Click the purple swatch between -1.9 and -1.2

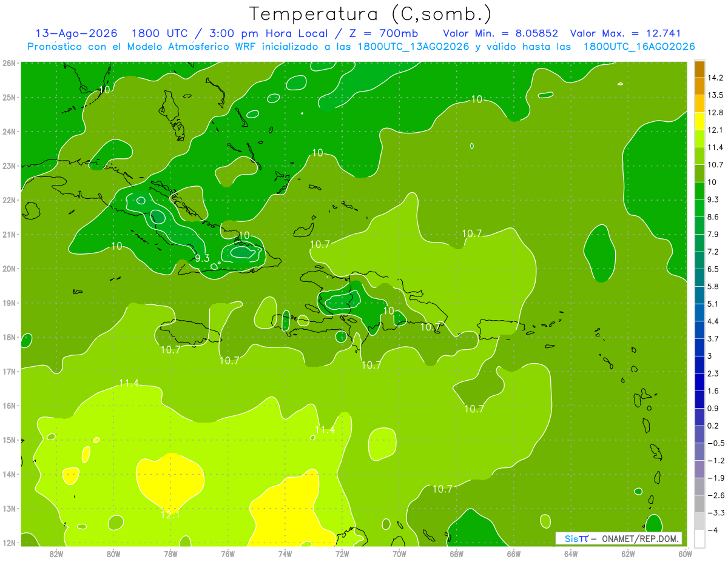(x=699, y=469)
